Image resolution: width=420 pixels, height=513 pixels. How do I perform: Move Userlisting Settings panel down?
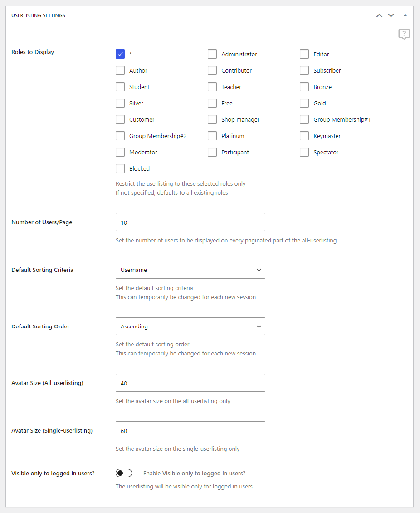391,15
